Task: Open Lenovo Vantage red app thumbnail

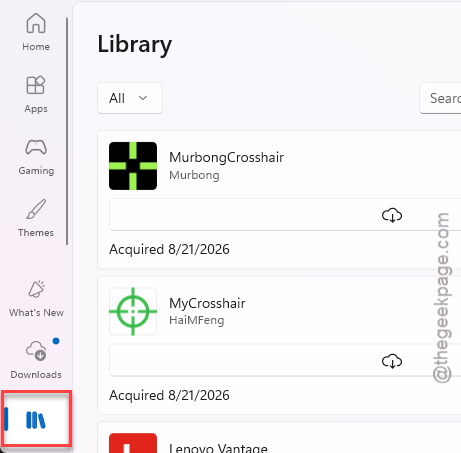Action: pos(133,443)
